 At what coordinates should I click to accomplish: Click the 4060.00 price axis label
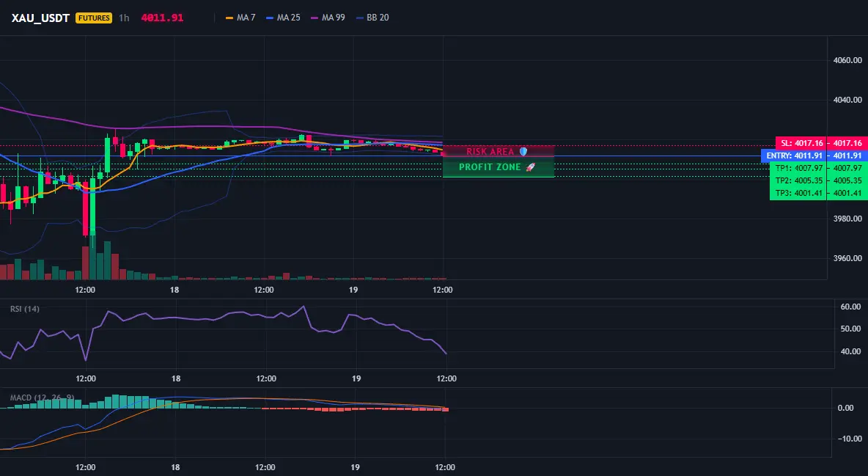tap(847, 60)
